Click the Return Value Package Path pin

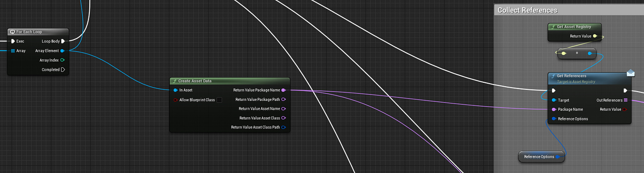point(284,100)
